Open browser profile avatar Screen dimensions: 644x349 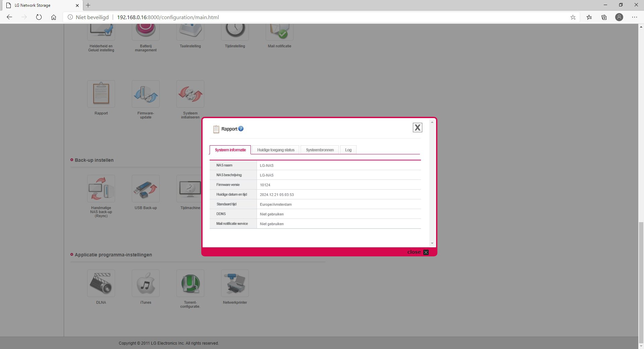coord(619,17)
